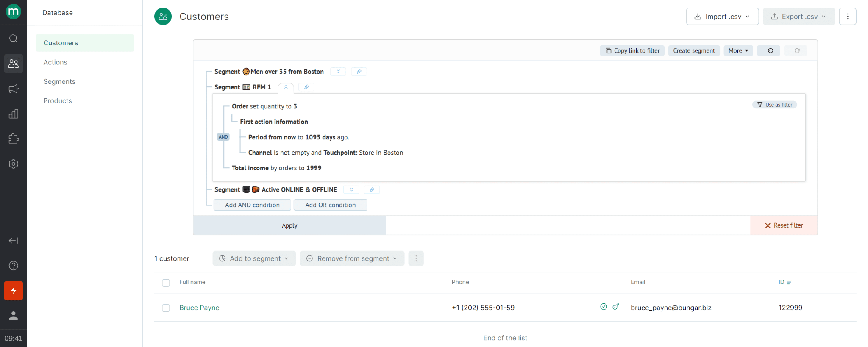
Task: Go to Segments in the Database menu
Action: (x=59, y=81)
